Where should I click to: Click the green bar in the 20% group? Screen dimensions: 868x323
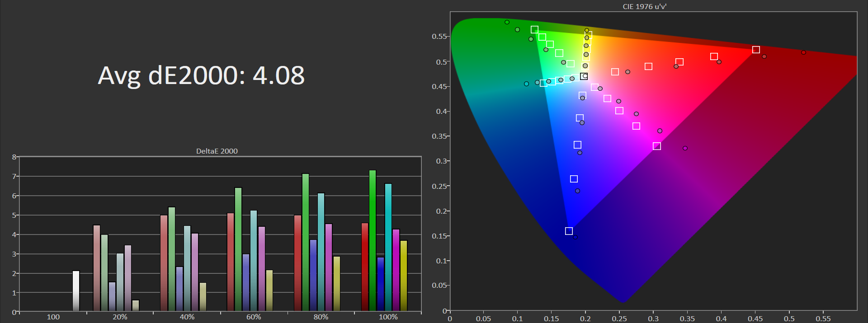(104, 273)
